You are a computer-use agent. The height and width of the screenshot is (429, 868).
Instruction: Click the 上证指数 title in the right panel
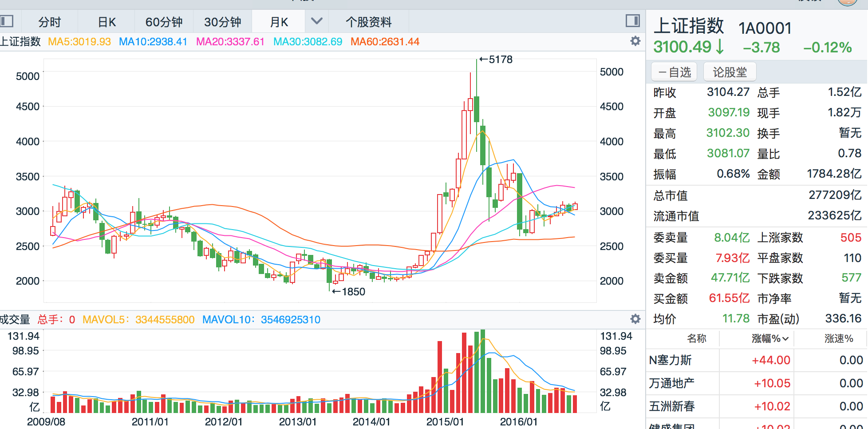[x=689, y=26]
